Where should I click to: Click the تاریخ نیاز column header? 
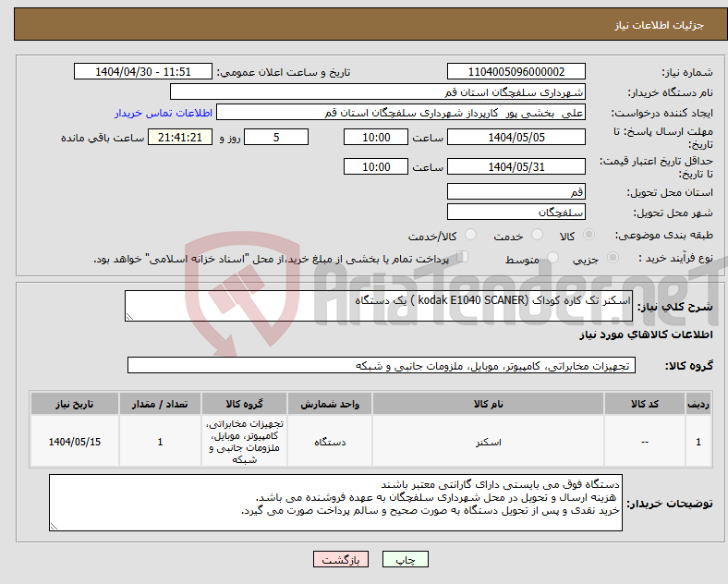pyautogui.click(x=75, y=404)
